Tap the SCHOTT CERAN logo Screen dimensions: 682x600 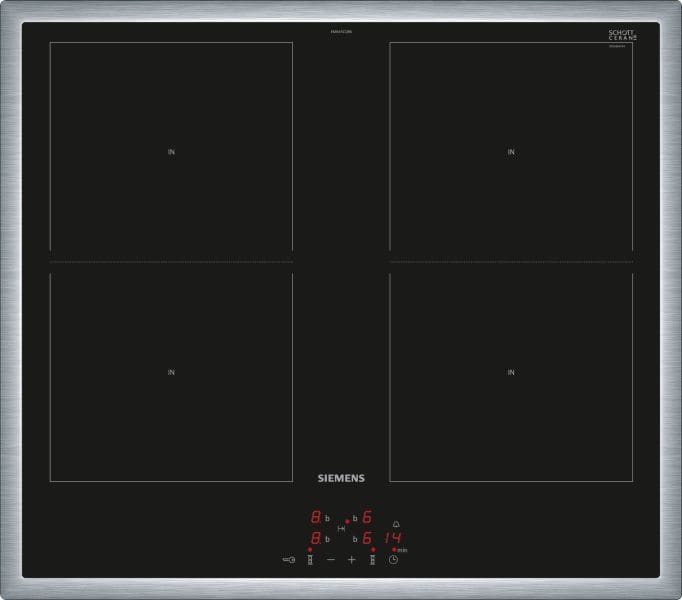[x=622, y=35]
